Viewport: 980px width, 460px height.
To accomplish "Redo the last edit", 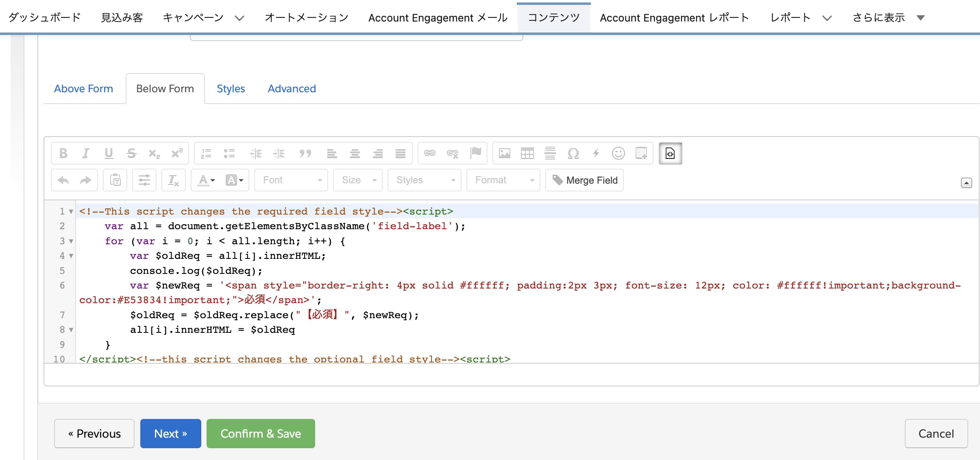I will point(85,180).
